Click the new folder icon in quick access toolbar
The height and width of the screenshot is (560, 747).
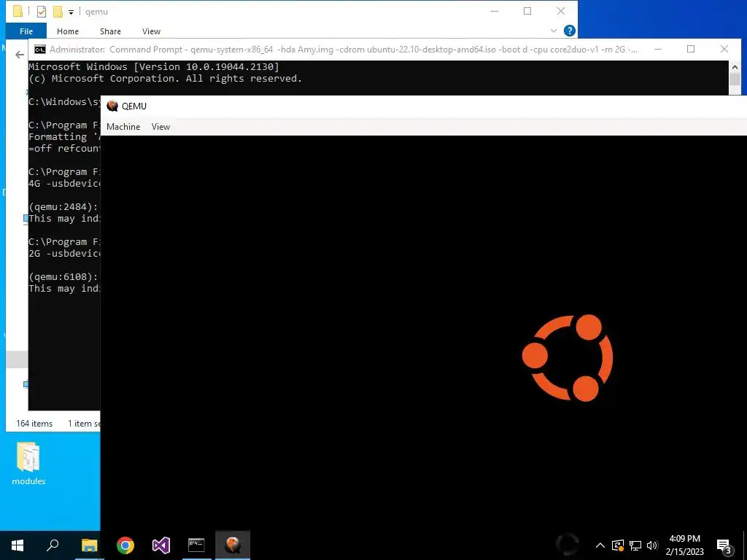click(x=58, y=12)
